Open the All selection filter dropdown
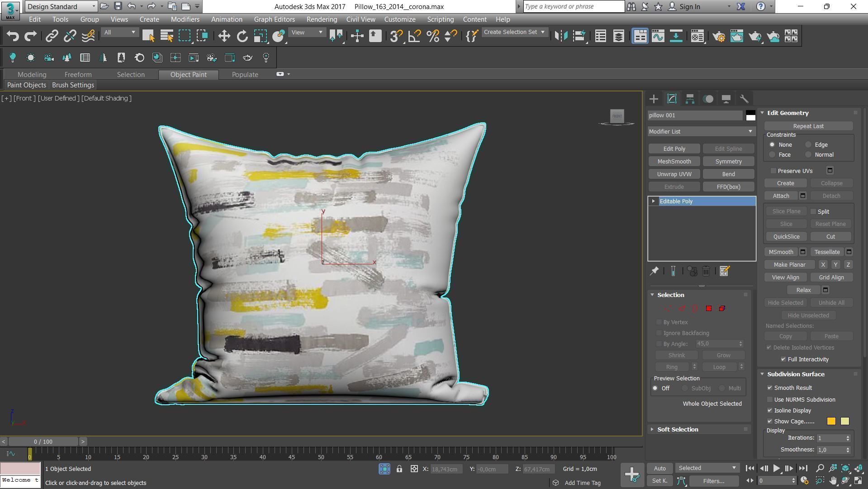 click(119, 32)
